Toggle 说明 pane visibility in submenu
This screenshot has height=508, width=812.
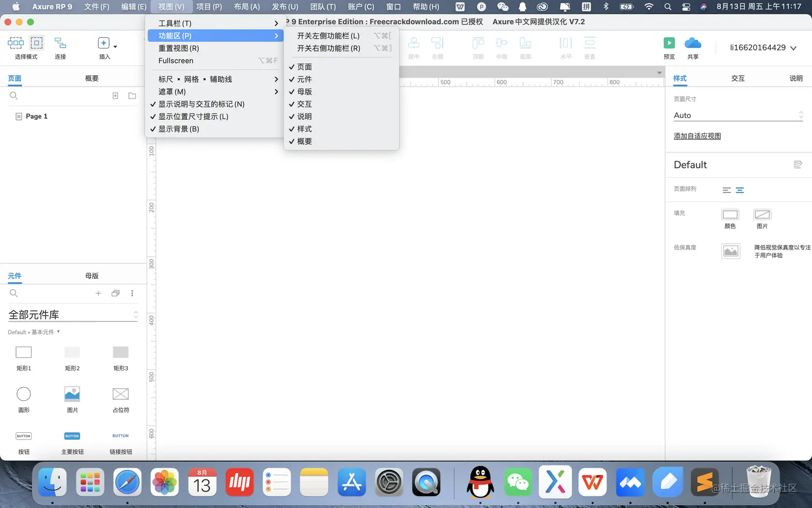(x=342, y=116)
